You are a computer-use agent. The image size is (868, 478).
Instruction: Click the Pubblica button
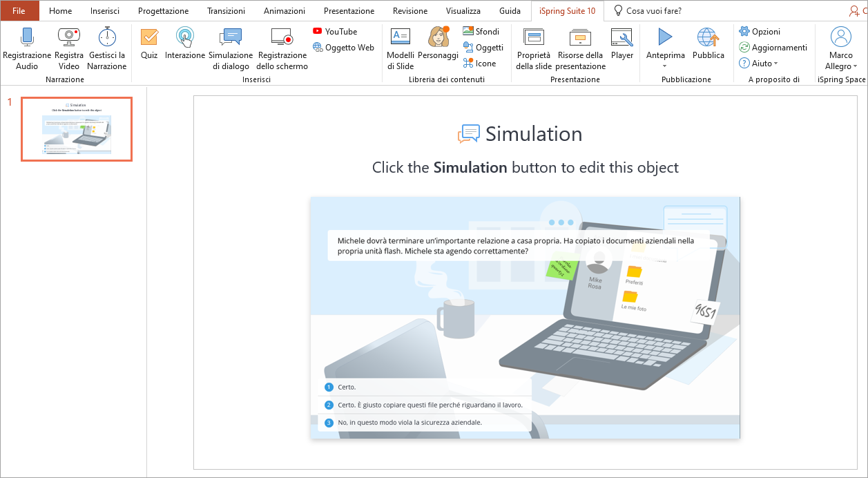click(x=708, y=38)
